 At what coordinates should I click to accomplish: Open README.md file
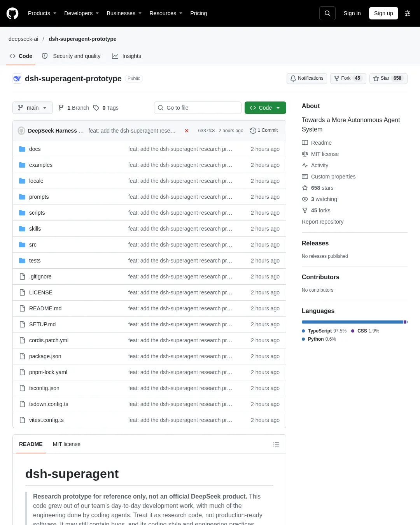[45, 308]
